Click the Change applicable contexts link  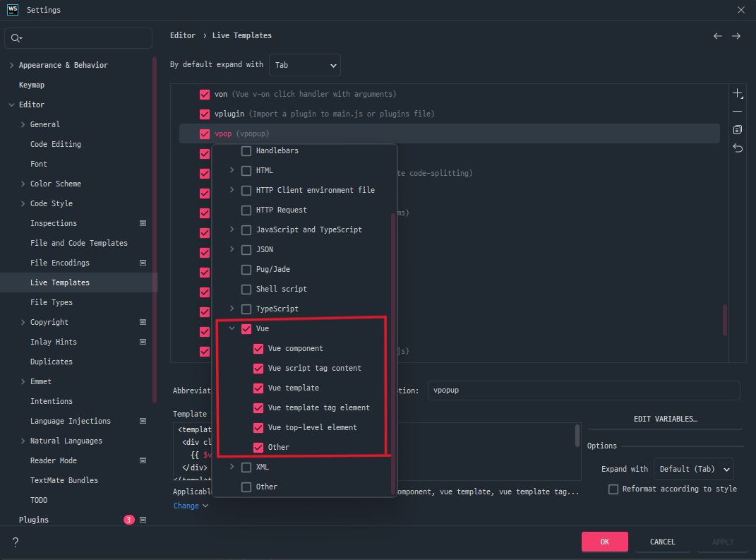(x=191, y=506)
